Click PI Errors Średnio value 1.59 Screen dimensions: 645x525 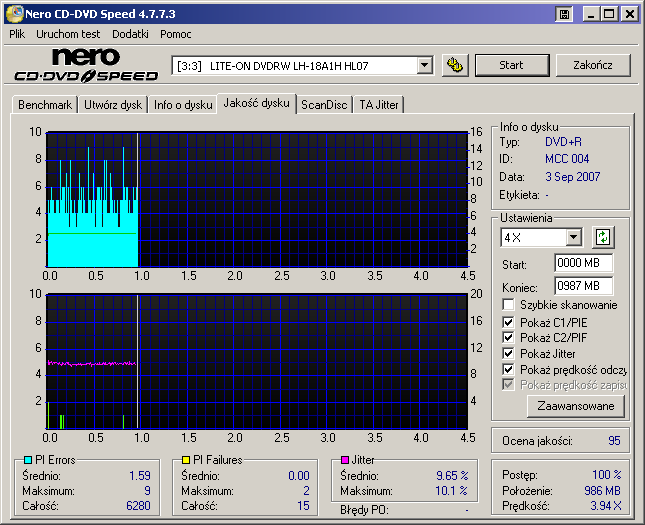(x=140, y=476)
